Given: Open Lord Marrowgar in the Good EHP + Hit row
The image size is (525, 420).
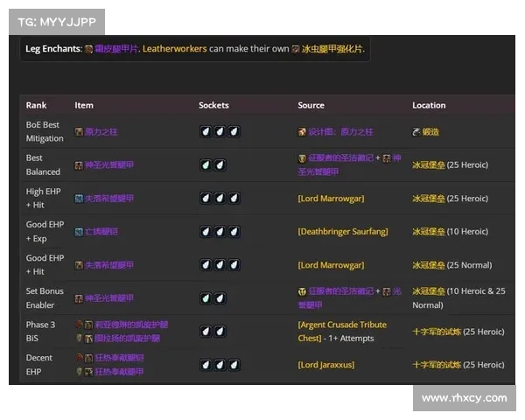Looking at the screenshot, I should pos(331,265).
